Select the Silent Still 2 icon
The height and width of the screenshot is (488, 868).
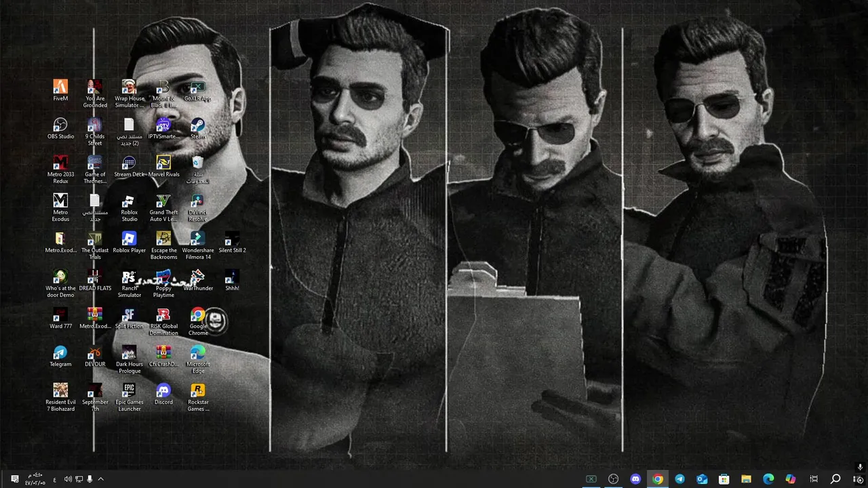[232, 243]
